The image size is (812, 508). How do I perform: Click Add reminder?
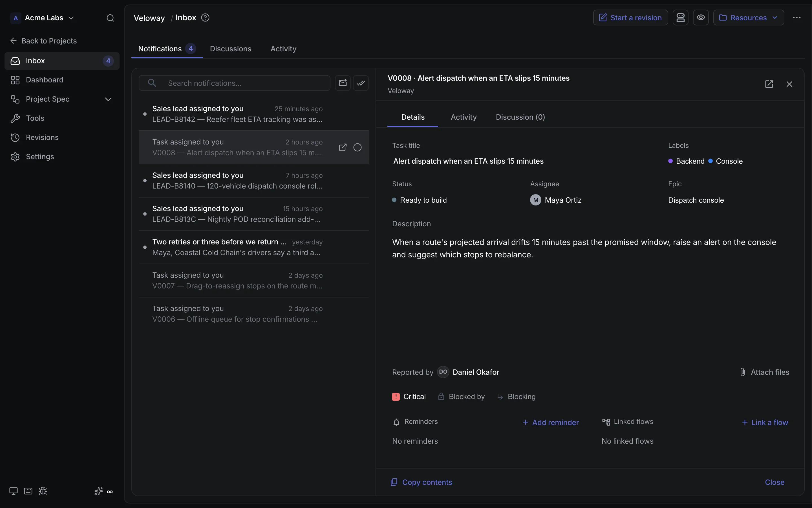pyautogui.click(x=550, y=422)
